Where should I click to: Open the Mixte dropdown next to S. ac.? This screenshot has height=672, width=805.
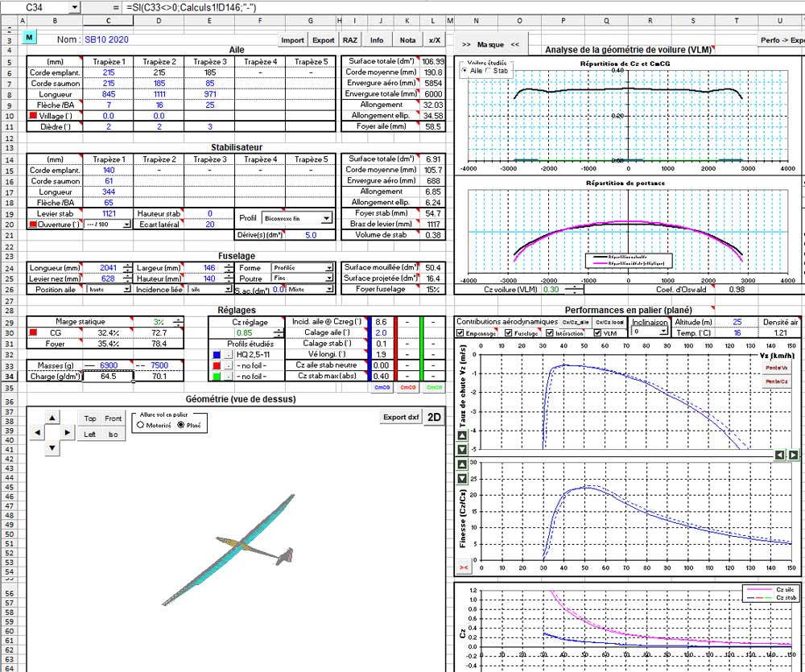click(x=329, y=290)
